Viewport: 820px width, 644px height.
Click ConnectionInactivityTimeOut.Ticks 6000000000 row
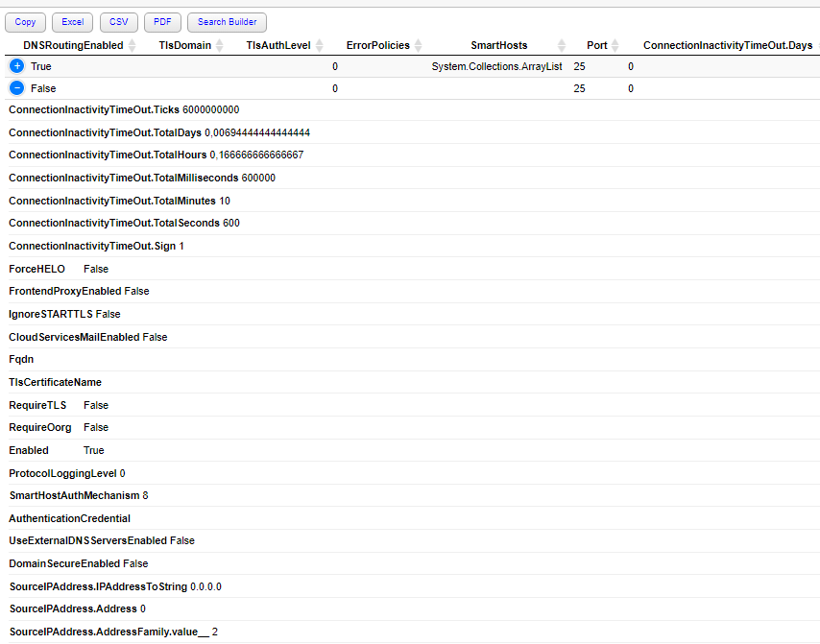point(412,109)
